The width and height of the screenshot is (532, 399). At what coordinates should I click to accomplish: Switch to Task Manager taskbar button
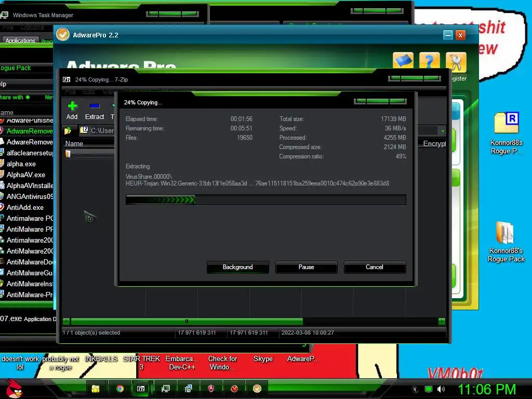pos(165,389)
